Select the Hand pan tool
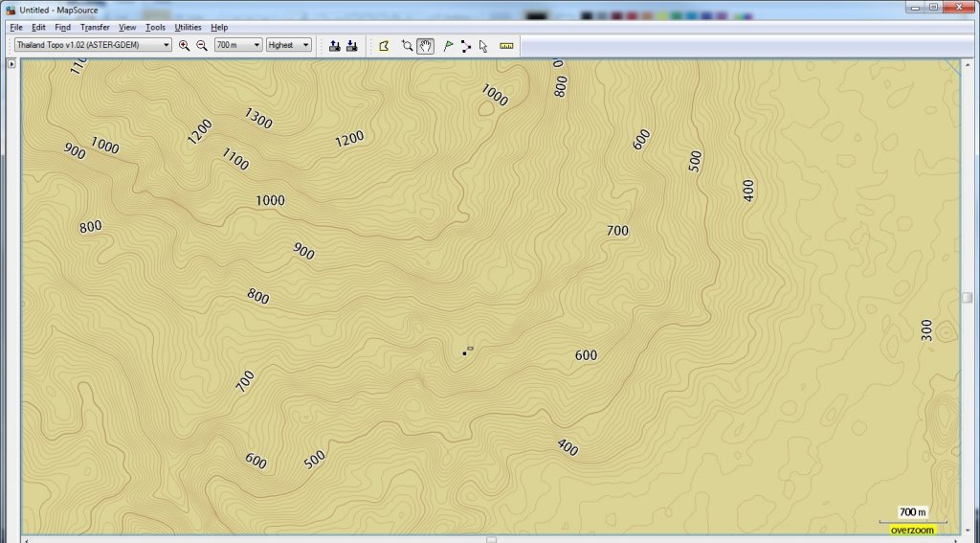980x543 pixels. [x=425, y=46]
